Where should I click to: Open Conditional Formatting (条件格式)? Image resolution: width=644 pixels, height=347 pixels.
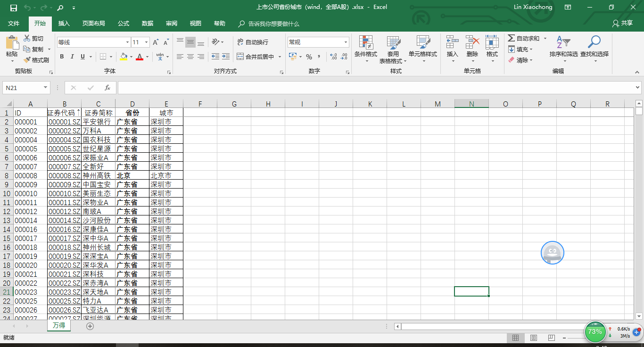click(x=366, y=49)
